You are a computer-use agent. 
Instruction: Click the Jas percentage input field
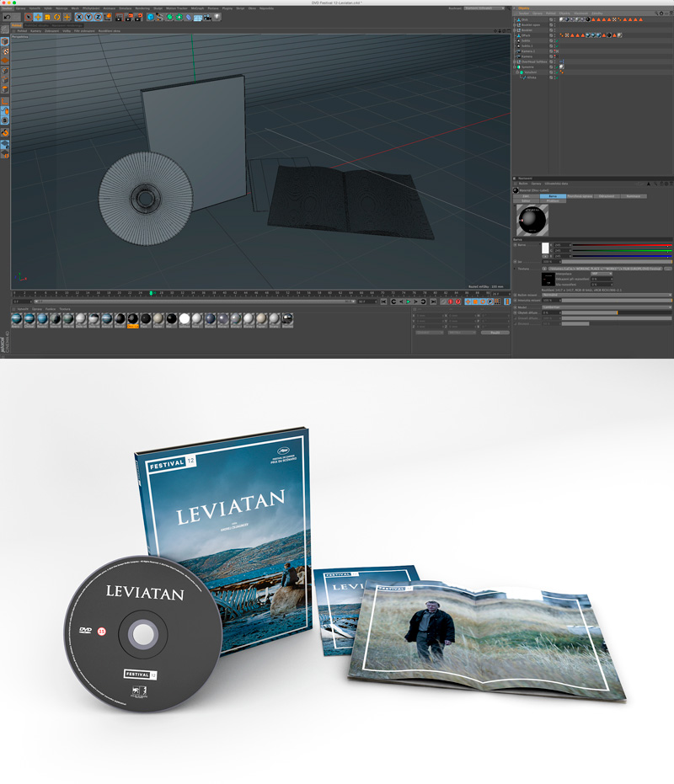pyautogui.click(x=551, y=262)
